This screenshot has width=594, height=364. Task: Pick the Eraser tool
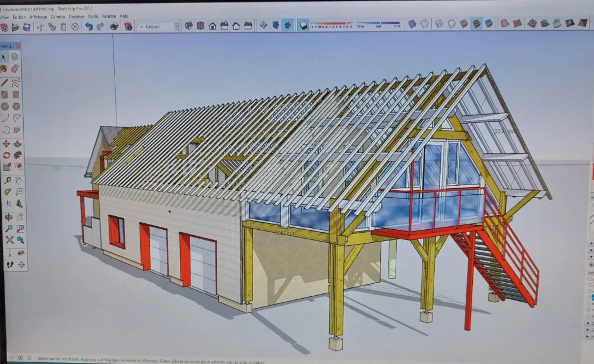[x=15, y=69]
